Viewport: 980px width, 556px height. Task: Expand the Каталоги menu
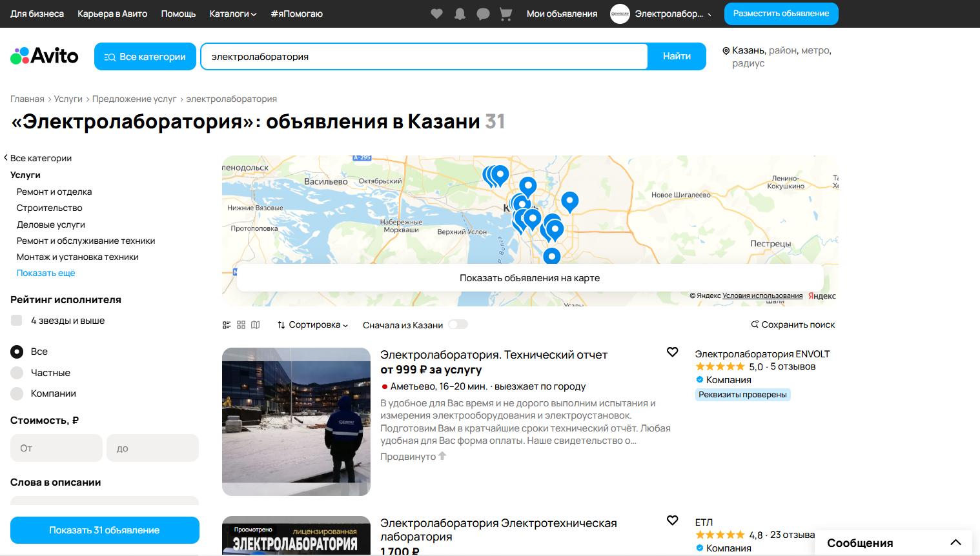232,14
